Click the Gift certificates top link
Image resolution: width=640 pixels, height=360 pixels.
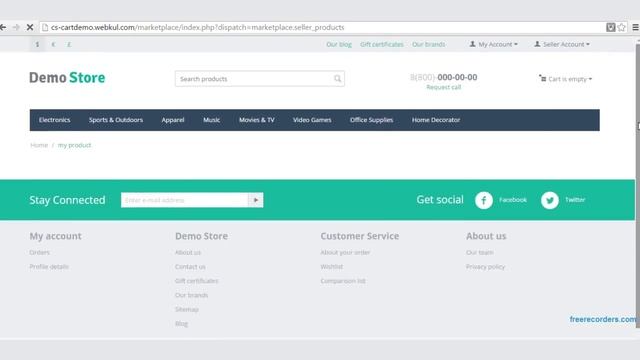382,44
